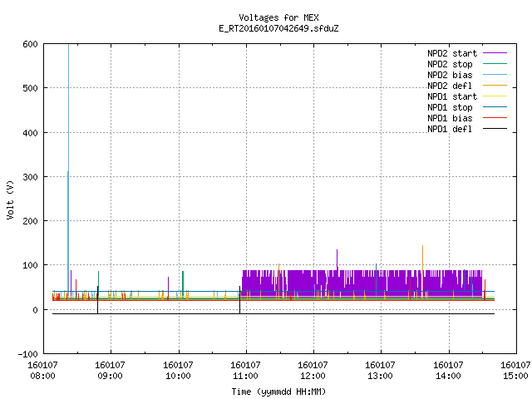Screen dimensions: 532x399
Task: Click the x-axis tick 160107 10:00
Action: pos(178,371)
